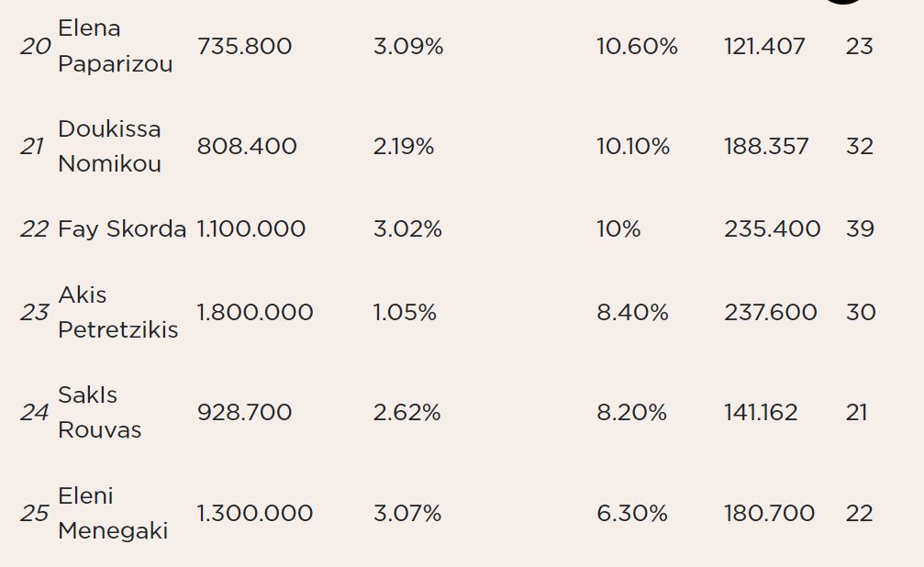Select the 735.800 followers value

tap(245, 47)
